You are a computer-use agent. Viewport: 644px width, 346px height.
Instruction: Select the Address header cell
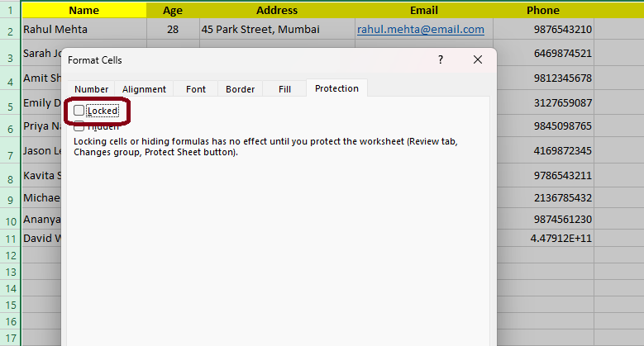pyautogui.click(x=277, y=11)
